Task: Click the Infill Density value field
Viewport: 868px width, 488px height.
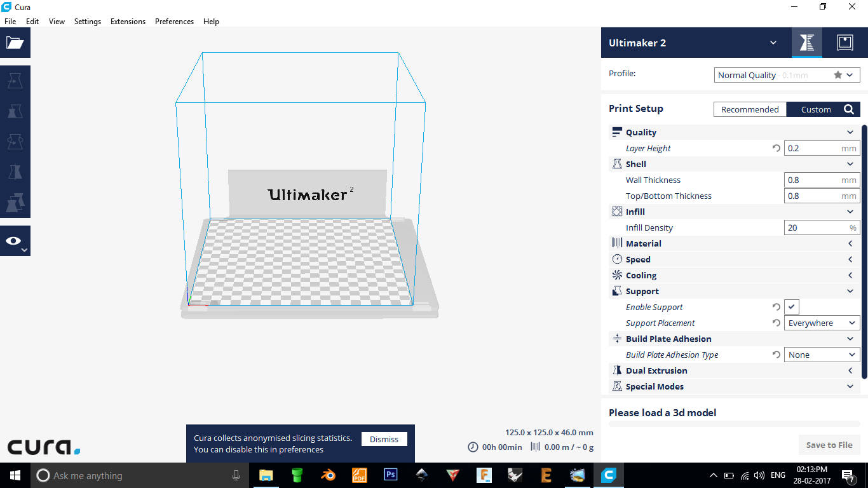Action: point(822,227)
